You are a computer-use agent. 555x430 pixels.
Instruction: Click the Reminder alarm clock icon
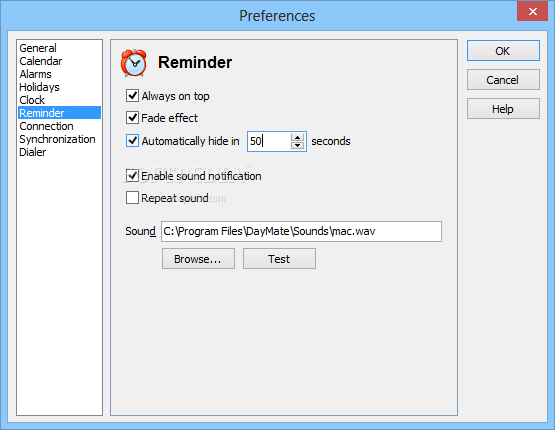click(x=133, y=63)
